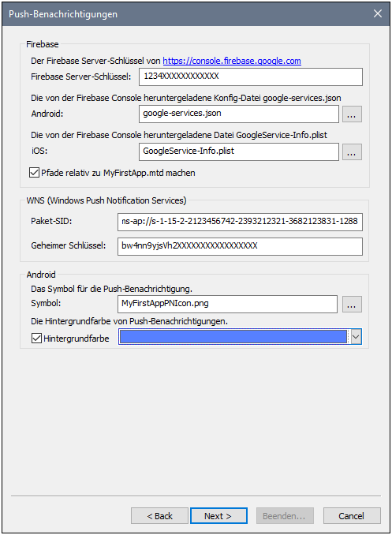This screenshot has height=535, width=392.
Task: Click the Geheimer Schlüssel label
Action: 69,245
